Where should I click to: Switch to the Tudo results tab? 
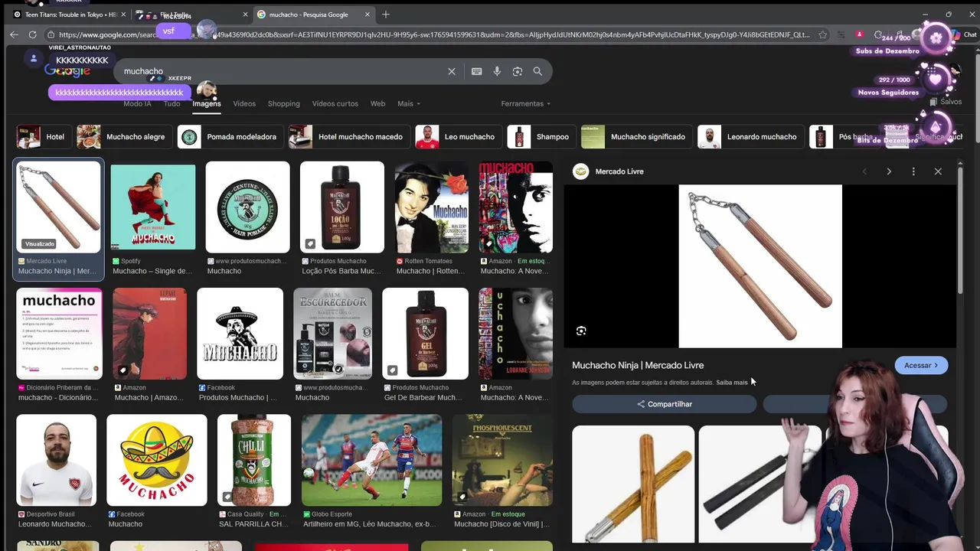[x=172, y=103]
